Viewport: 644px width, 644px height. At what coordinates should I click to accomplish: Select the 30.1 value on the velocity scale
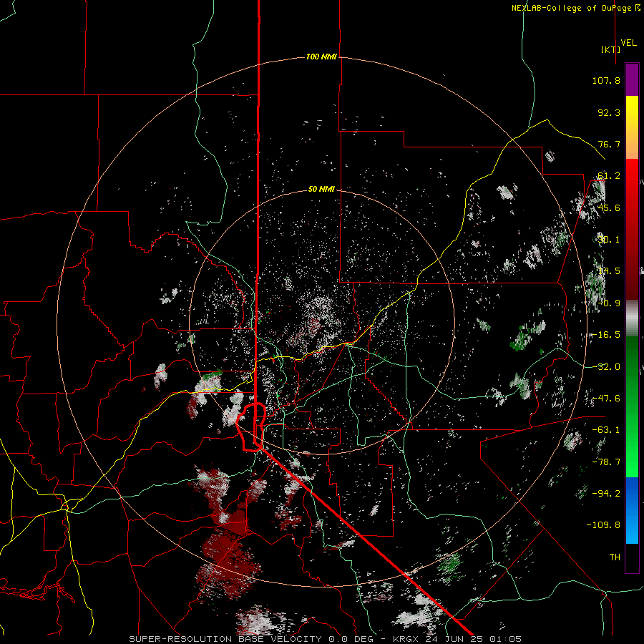pyautogui.click(x=609, y=240)
